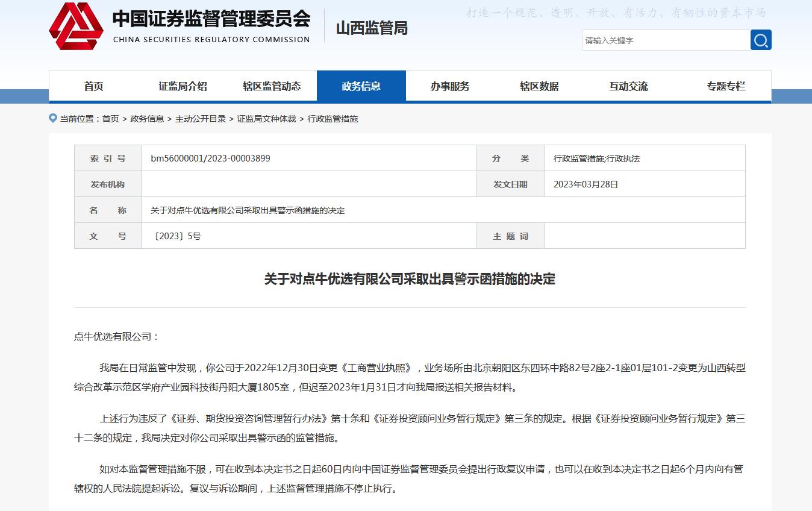Click 主动公开目录 breadcrumb link
Image resolution: width=812 pixels, height=511 pixels.
pyautogui.click(x=201, y=119)
